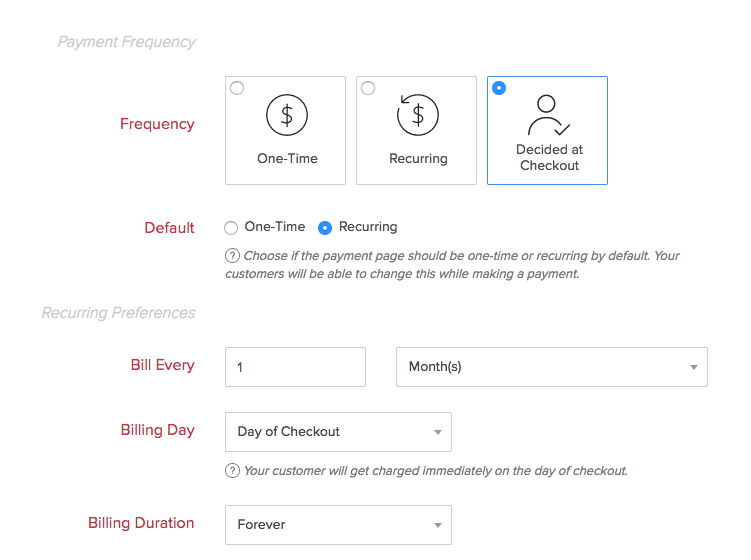This screenshot has width=751, height=560.
Task: Click the One-Time card label text
Action: [287, 158]
